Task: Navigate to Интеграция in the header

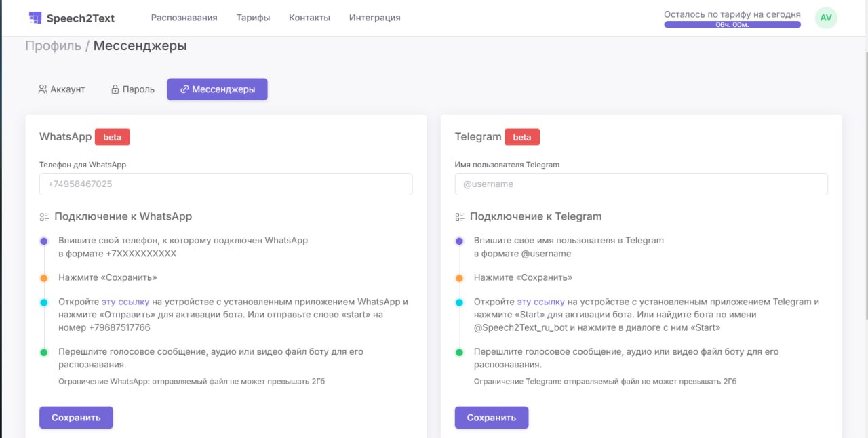Action: [374, 18]
